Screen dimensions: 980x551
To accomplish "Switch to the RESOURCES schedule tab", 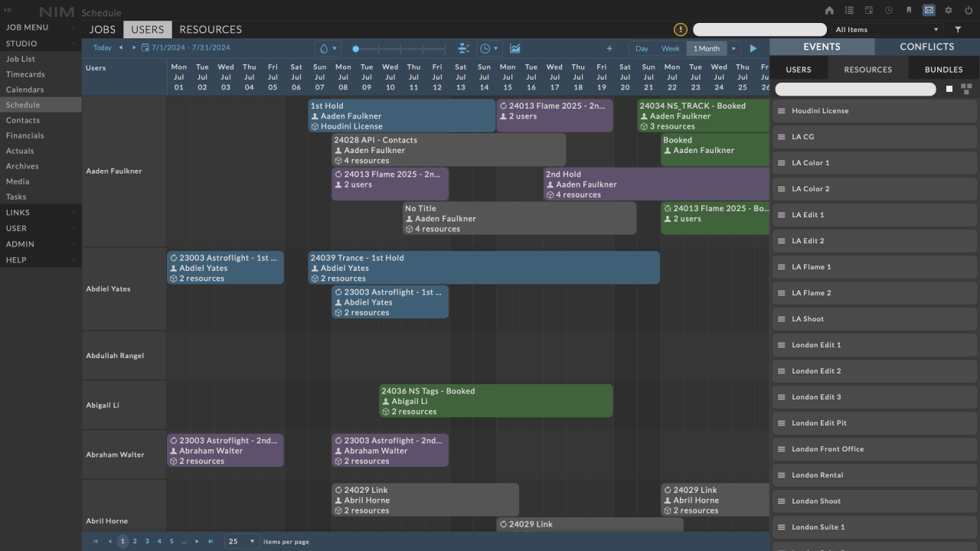I will coord(211,30).
